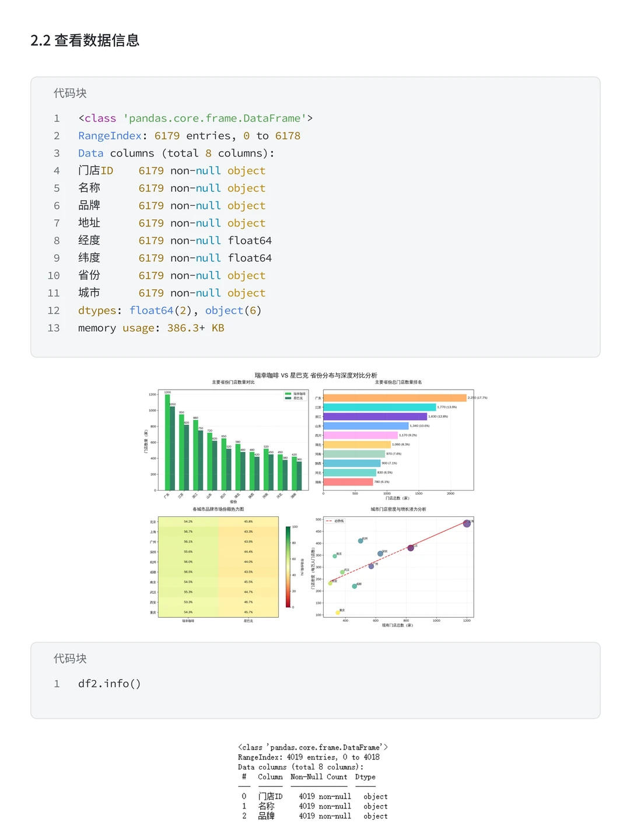Click the "经度 6179 non-null float64" line
The width and height of the screenshot is (630, 840).
[175, 241]
